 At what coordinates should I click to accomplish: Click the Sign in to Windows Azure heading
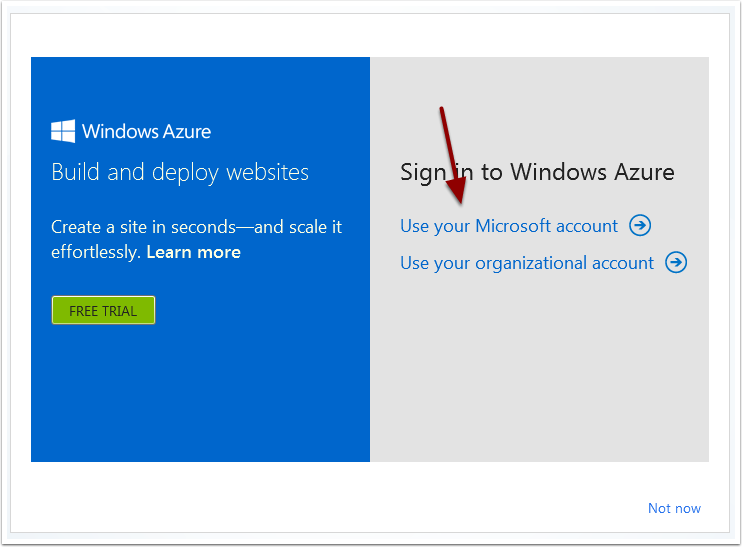pyautogui.click(x=537, y=172)
